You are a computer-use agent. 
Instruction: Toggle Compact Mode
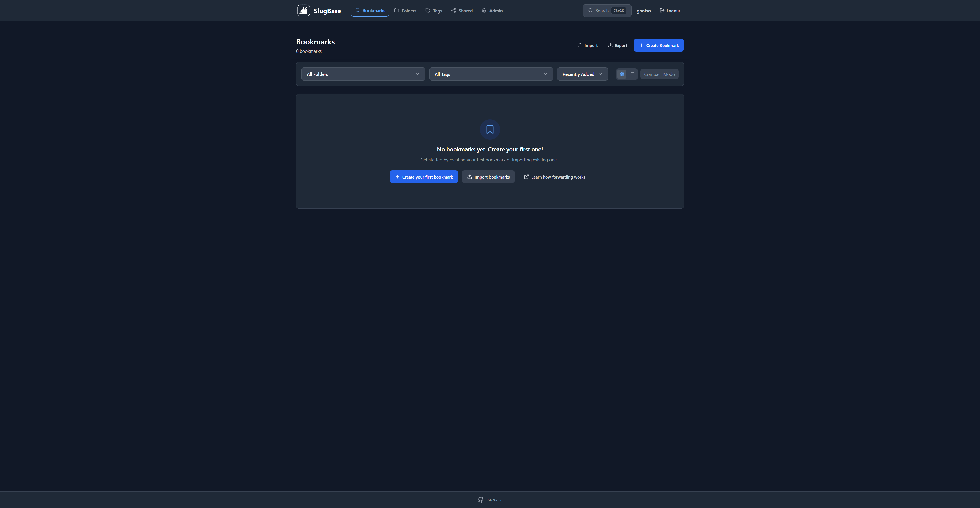coord(659,74)
